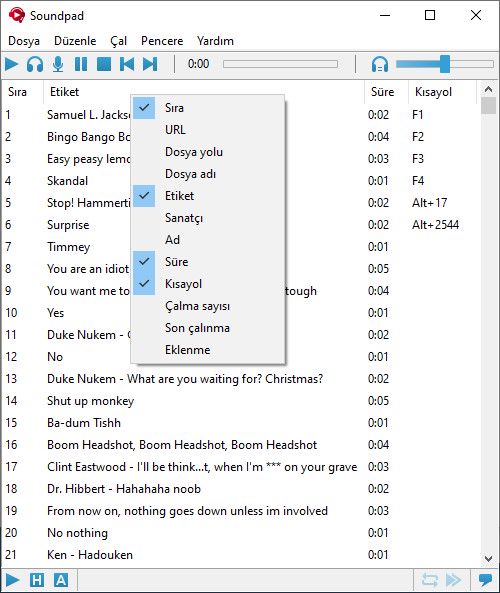500x593 pixels.
Task: Enable Dosya yolu column option
Action: [x=208, y=152]
